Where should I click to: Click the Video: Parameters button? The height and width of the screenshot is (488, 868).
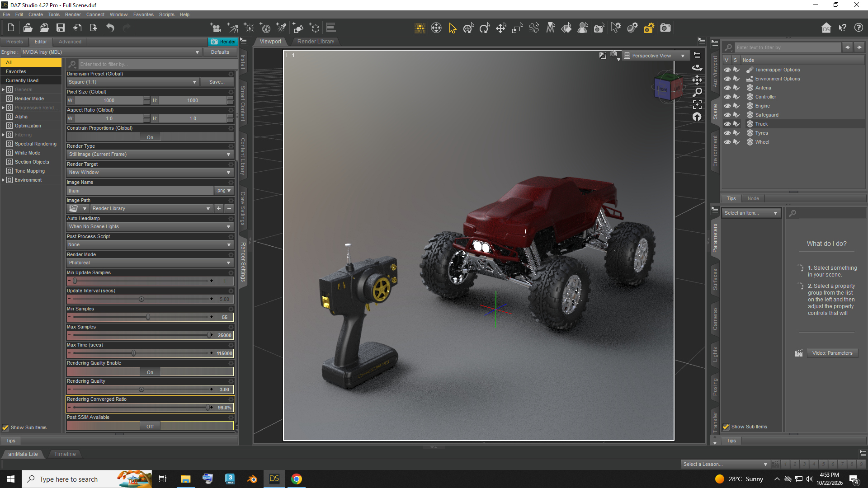832,353
